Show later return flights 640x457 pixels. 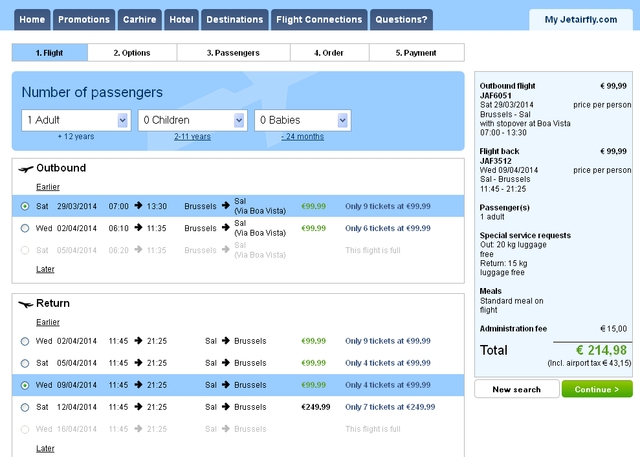[45, 448]
